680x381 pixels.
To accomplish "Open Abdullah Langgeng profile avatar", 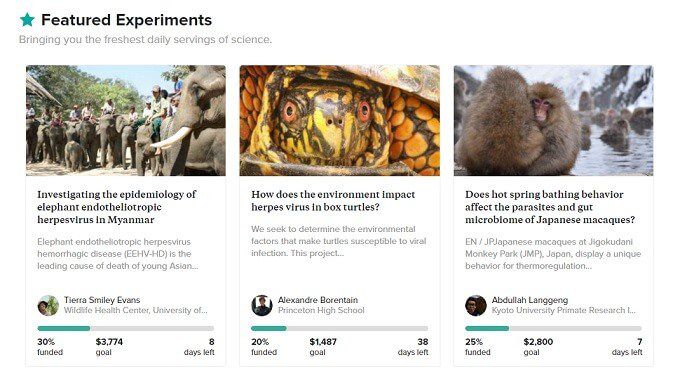I will point(476,306).
